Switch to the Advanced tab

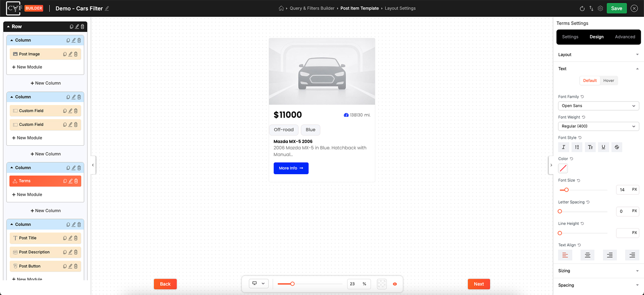click(x=625, y=37)
